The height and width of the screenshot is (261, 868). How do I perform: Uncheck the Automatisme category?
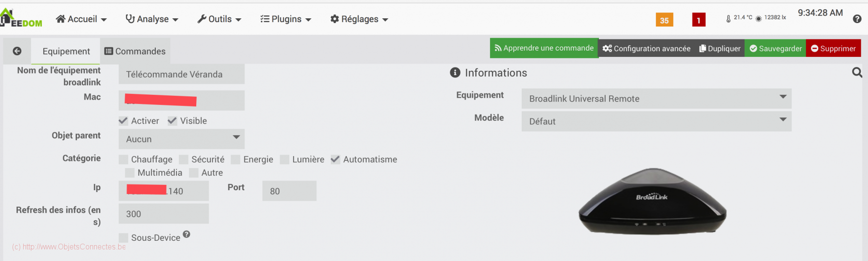coord(335,159)
